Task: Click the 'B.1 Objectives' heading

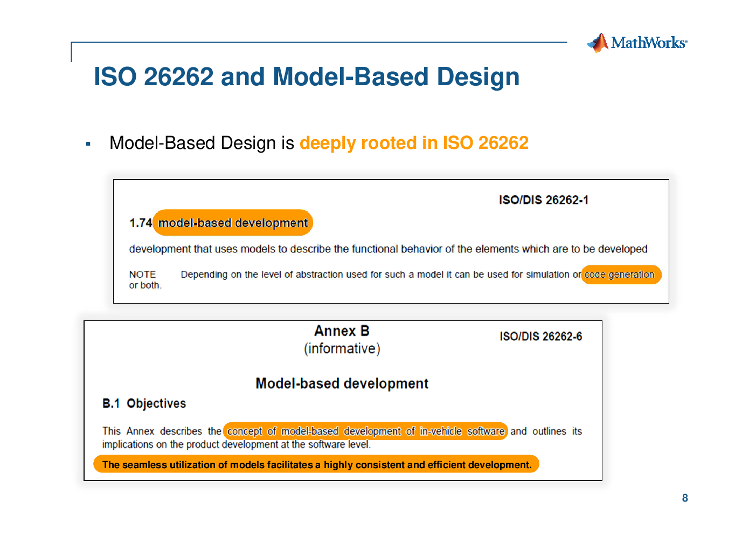Action: point(144,403)
